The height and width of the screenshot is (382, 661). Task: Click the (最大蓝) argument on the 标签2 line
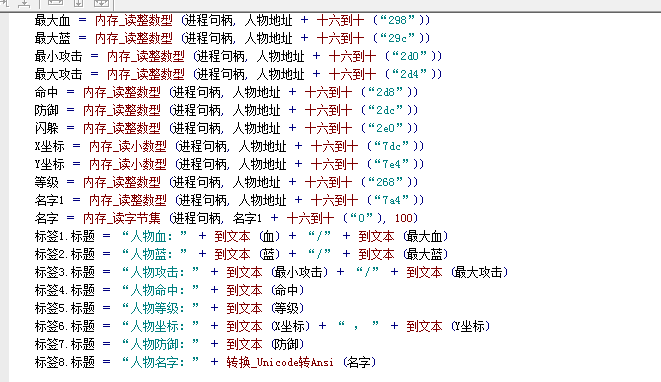tap(426, 254)
